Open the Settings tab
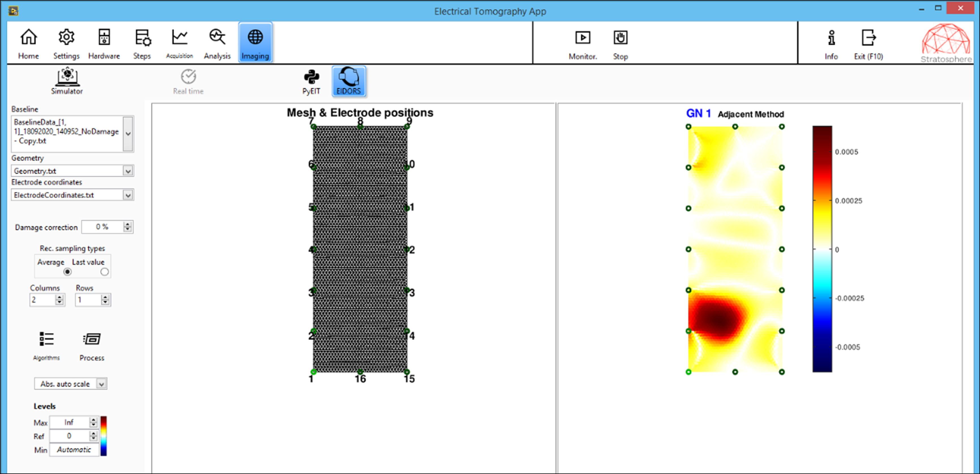Viewport: 980px width, 474px height. pos(66,44)
